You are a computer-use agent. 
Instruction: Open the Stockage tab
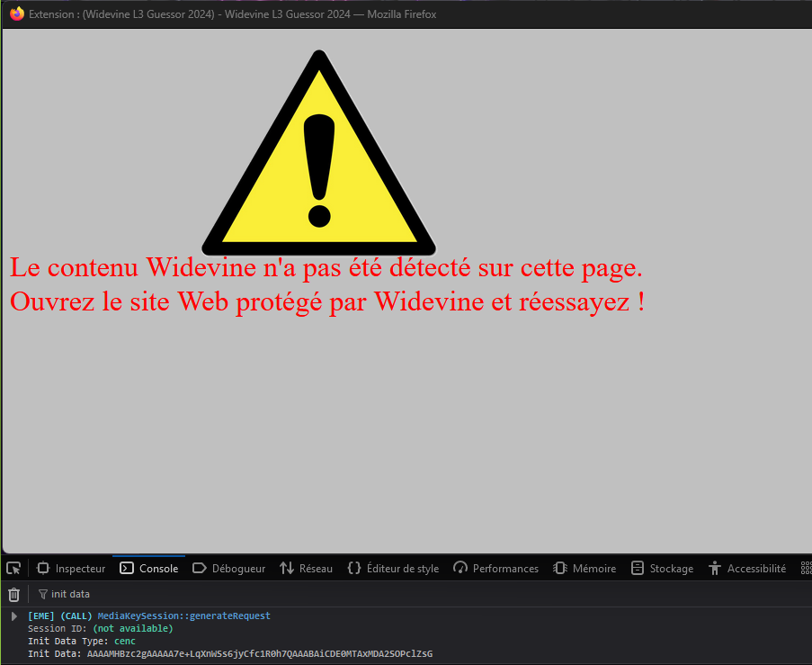pyautogui.click(x=662, y=569)
